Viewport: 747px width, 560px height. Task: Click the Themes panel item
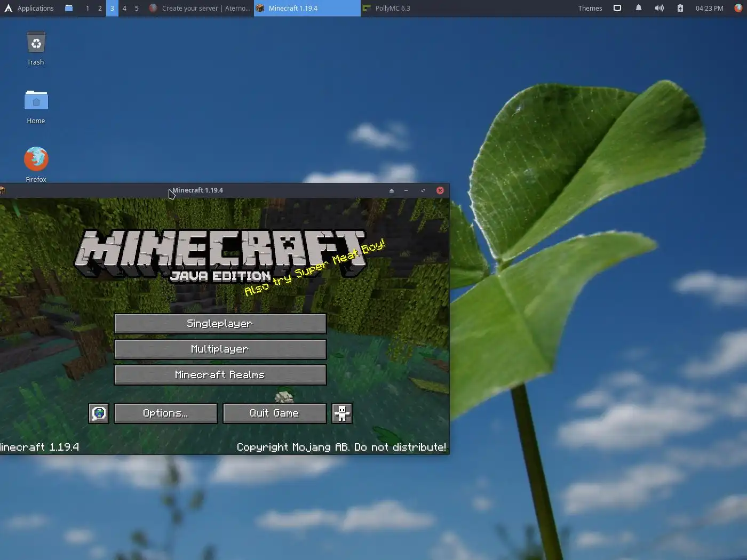point(590,8)
